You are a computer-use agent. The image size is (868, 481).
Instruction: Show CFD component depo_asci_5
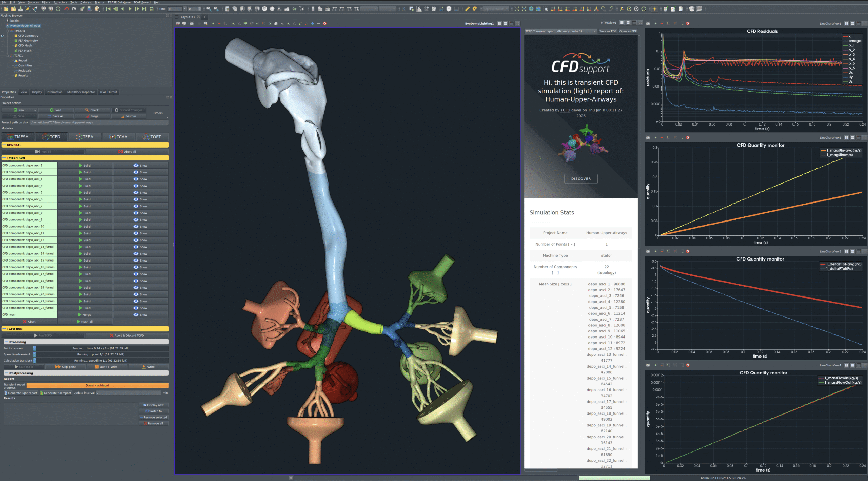tap(140, 193)
